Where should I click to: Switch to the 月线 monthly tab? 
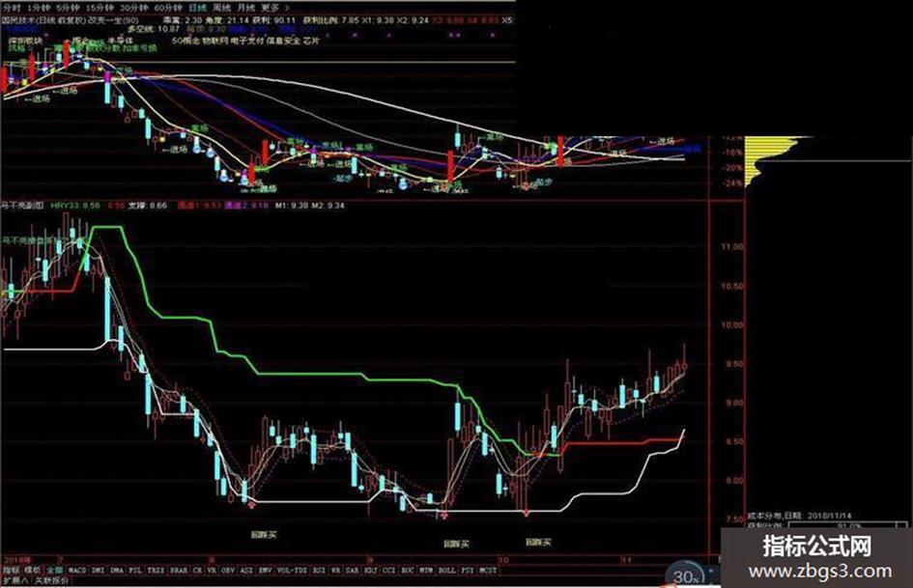[246, 8]
